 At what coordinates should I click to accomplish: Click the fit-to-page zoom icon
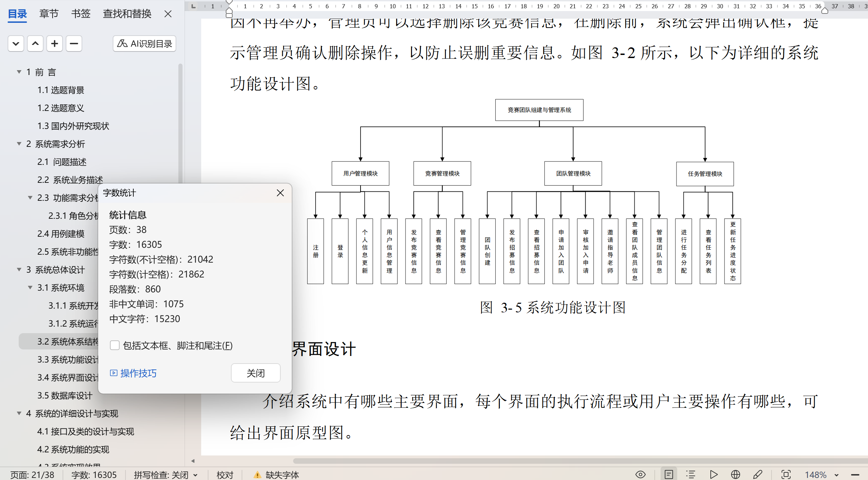pyautogui.click(x=786, y=474)
